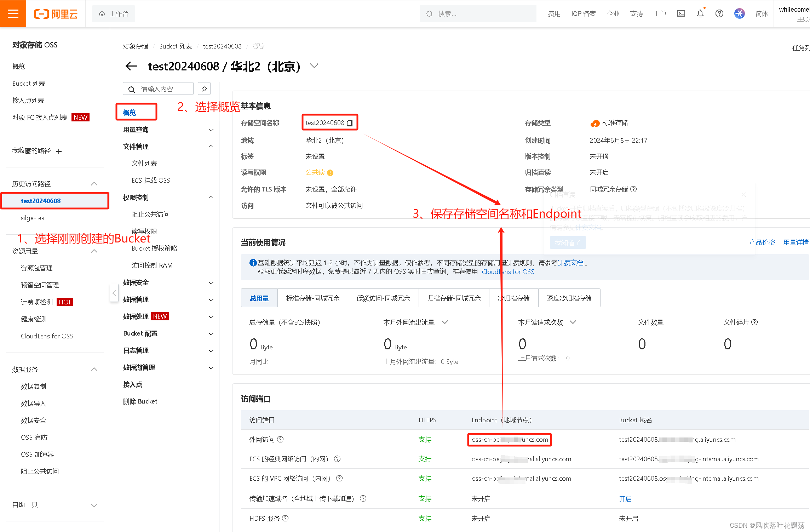Viewport: 810px width, 532px height.
Task: Open the CloudLens for OSS link in notice
Action: pyautogui.click(x=508, y=271)
